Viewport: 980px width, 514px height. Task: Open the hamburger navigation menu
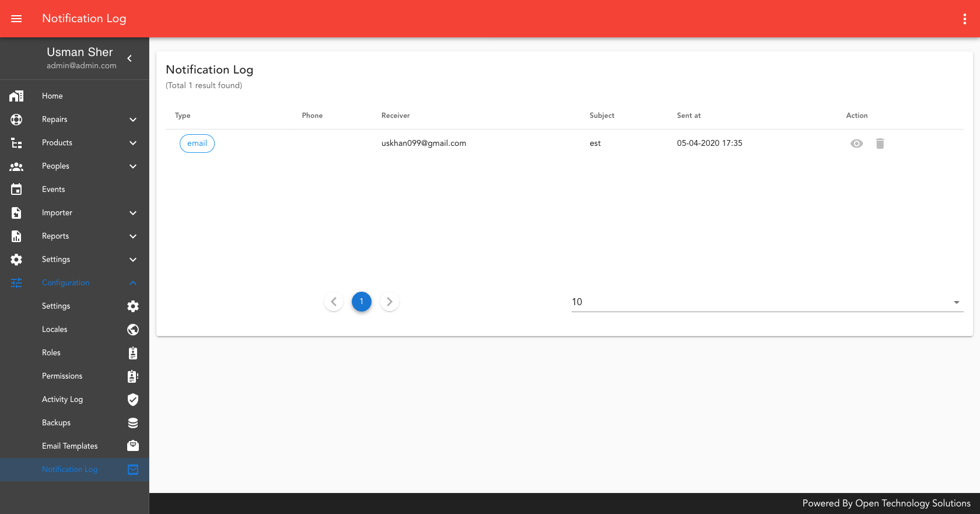(x=16, y=19)
